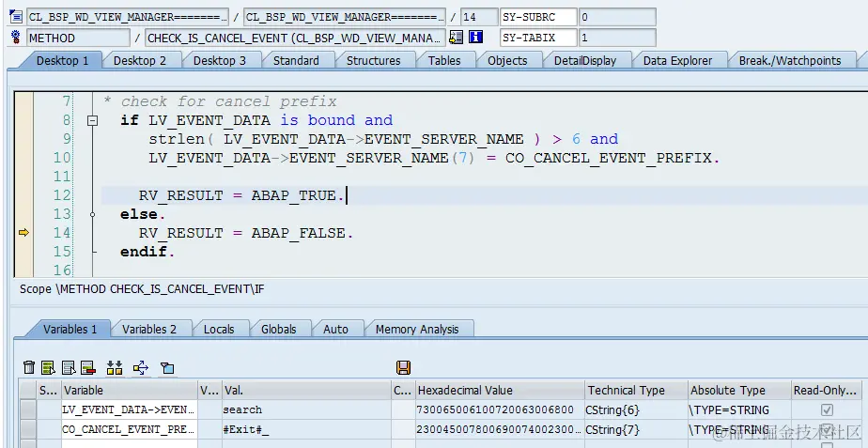Click the CString{7} technical type cell
Screen dimensions: 868x448
click(x=637, y=429)
